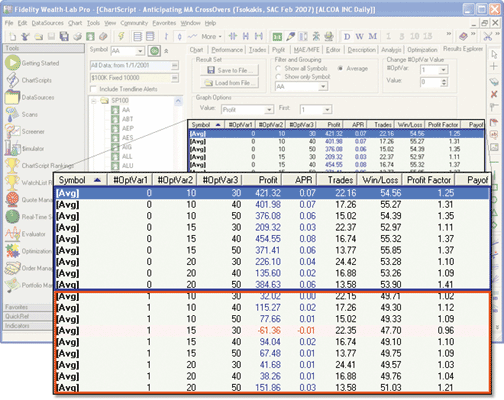Open Evaluator in the Tools panel
Image resolution: width=504 pixels, height=400 pixels.
pyautogui.click(x=26, y=234)
